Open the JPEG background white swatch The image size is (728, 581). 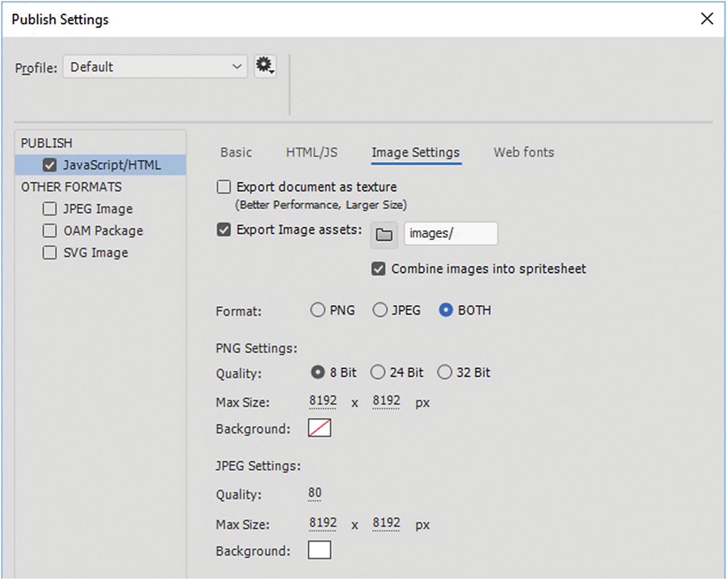click(319, 550)
